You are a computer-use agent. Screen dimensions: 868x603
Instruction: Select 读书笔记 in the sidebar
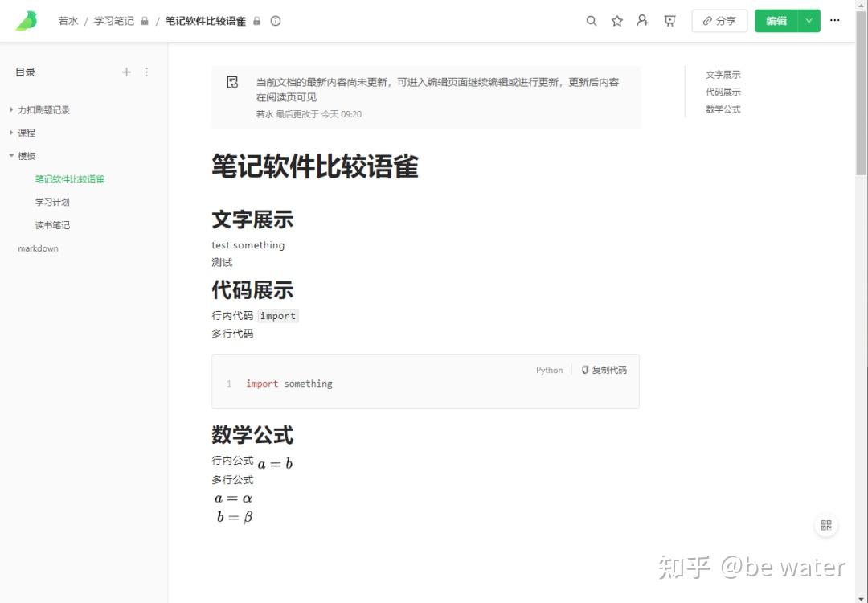pyautogui.click(x=52, y=225)
